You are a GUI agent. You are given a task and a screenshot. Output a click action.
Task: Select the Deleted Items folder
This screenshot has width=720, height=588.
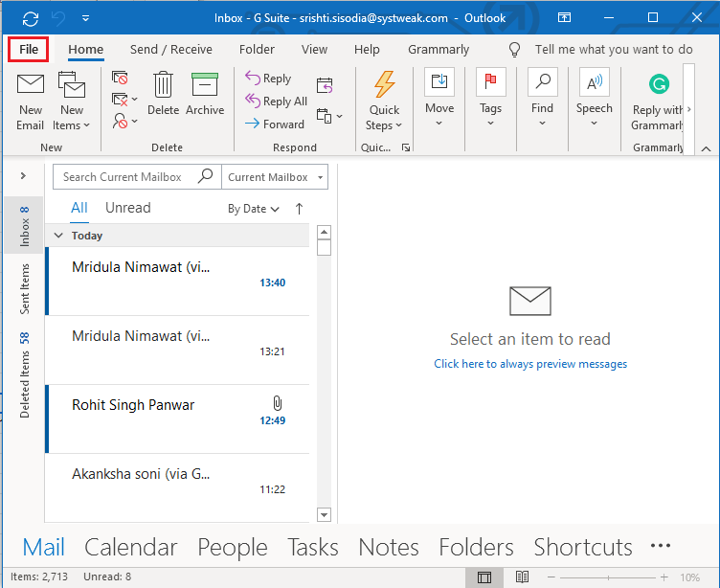point(24,374)
